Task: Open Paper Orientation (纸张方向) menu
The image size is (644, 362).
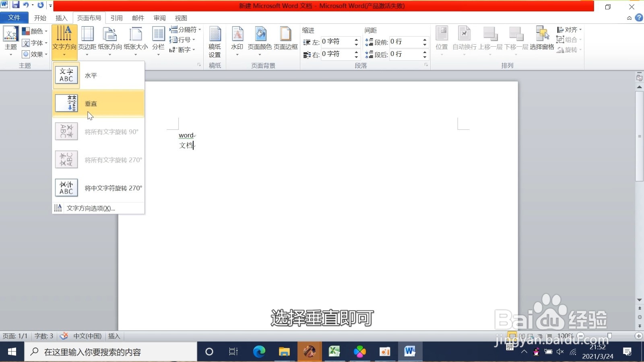Action: pyautogui.click(x=110, y=42)
